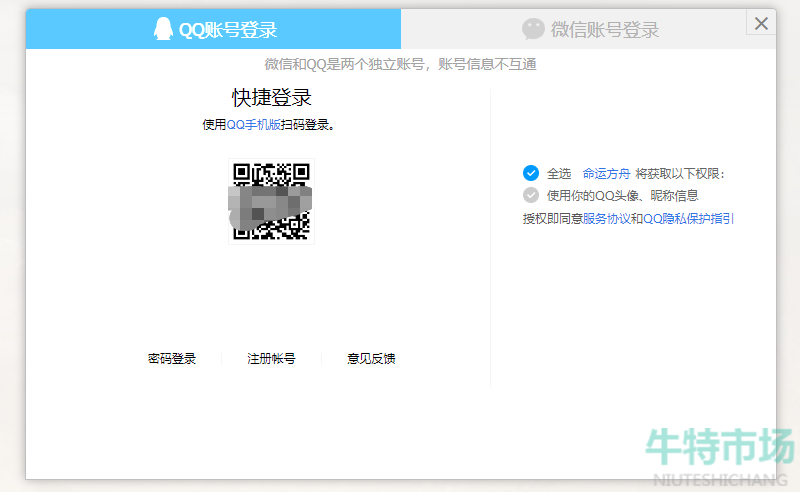Click the 微信和QQ是两个独立账号 notice text

tap(400, 64)
